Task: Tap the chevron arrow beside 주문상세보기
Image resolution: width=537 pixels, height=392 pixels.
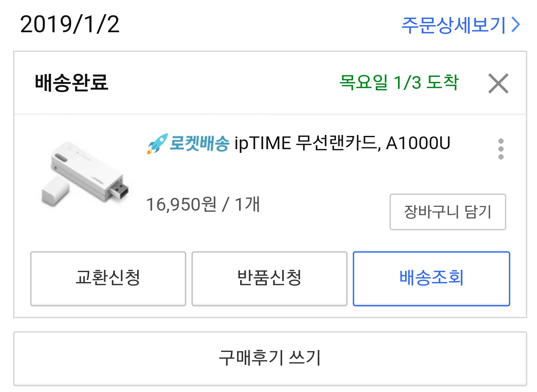Action: point(516,25)
